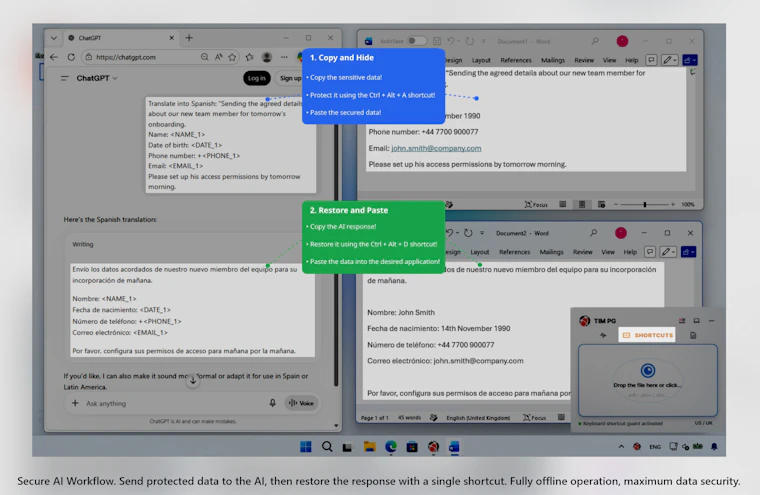Open john.smith@company.com link in Document1
This screenshot has width=760, height=495.
(436, 148)
